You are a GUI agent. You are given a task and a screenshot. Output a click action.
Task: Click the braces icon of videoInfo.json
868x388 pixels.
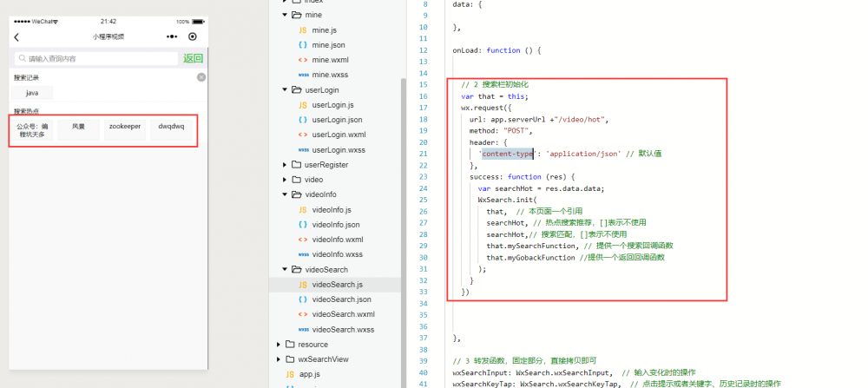pos(303,225)
